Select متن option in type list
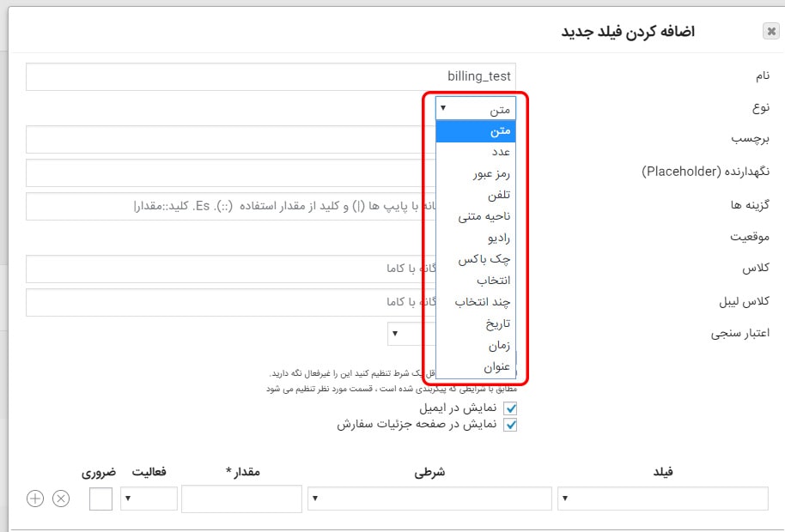The image size is (785, 532). tap(476, 131)
